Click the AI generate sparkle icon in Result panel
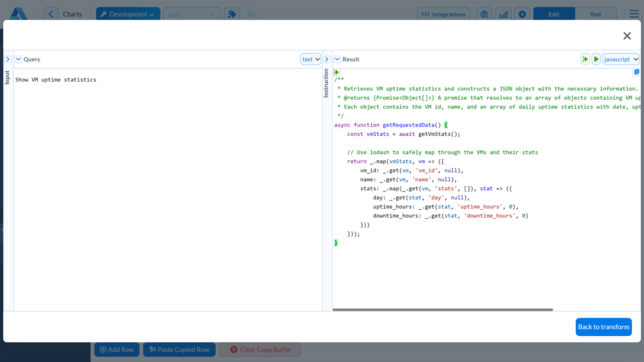 585,59
